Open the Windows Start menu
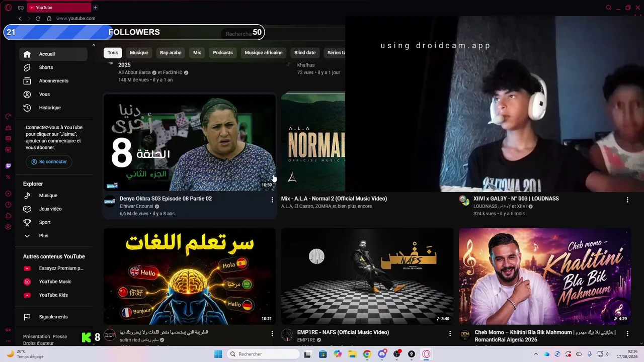644x362 pixels. (x=218, y=354)
